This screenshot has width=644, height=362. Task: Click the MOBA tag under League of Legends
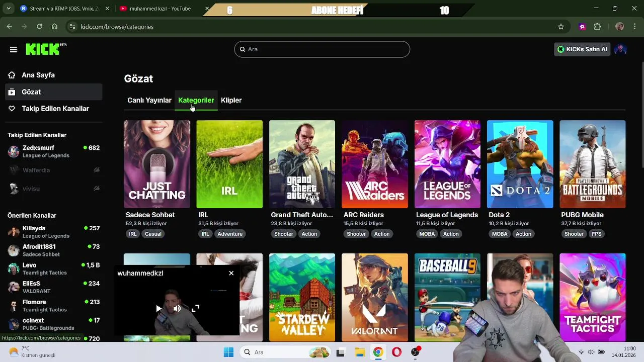427,234
